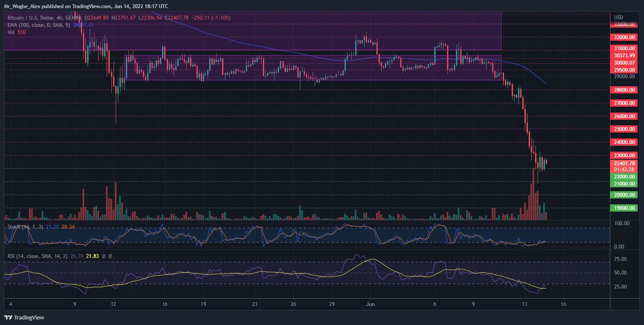Click the green 22000.00 support label
Image resolution: width=644 pixels, height=325 pixels.
point(624,176)
